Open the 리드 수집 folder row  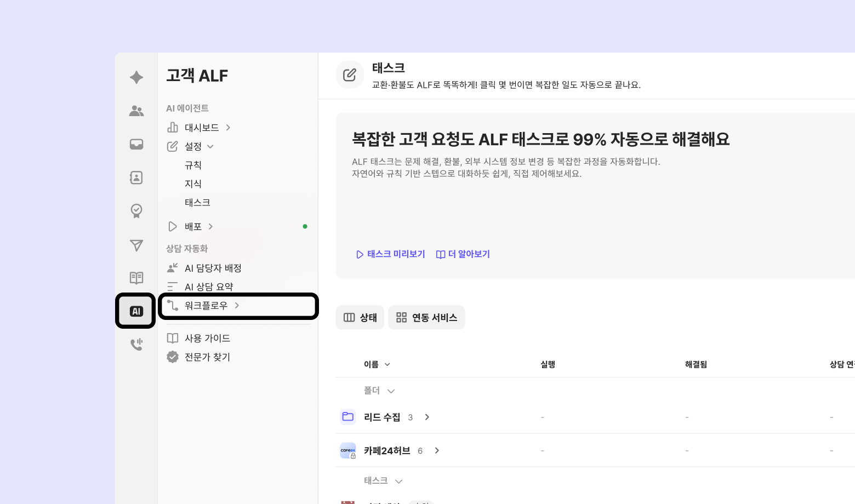click(x=382, y=417)
